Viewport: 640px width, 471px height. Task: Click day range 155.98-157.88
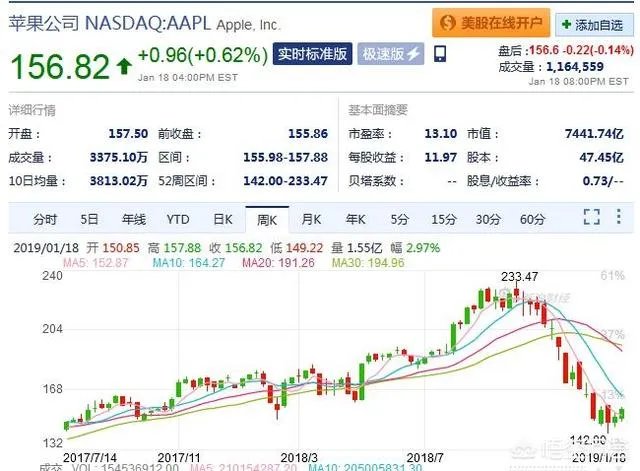click(285, 157)
